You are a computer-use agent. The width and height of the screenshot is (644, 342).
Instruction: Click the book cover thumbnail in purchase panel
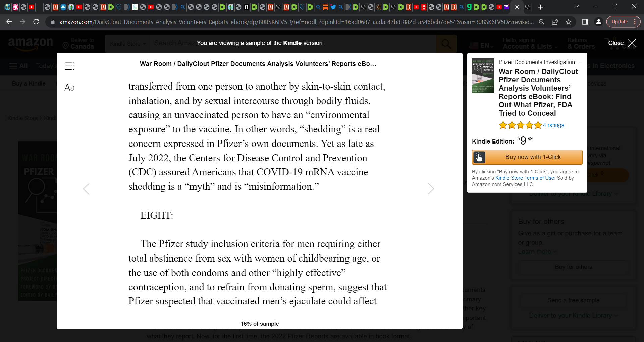click(483, 75)
